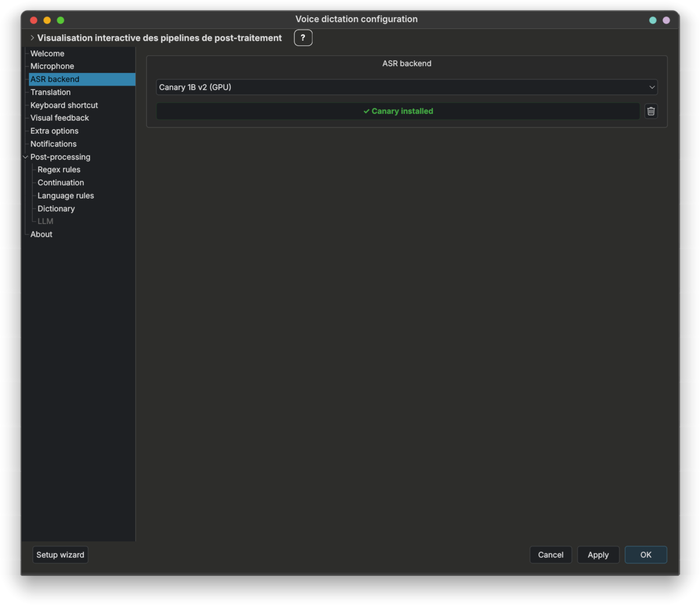Open help via the question mark button
The width and height of the screenshot is (700, 605).
303,38
